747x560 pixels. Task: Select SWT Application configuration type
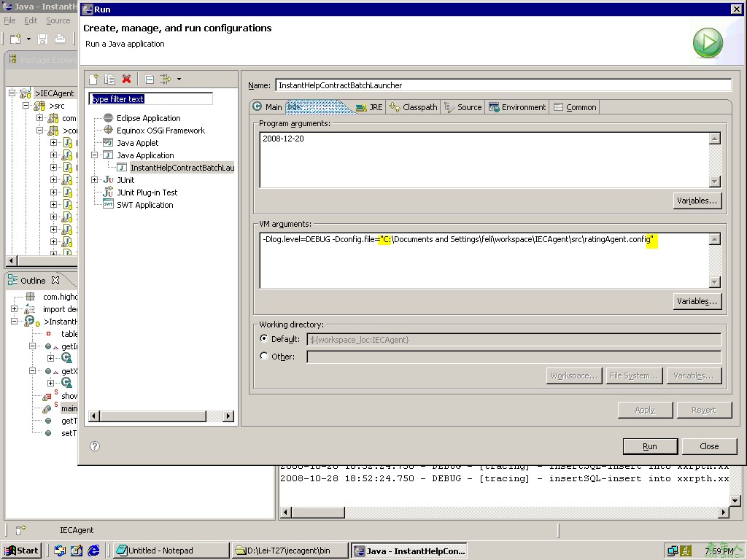[145, 205]
